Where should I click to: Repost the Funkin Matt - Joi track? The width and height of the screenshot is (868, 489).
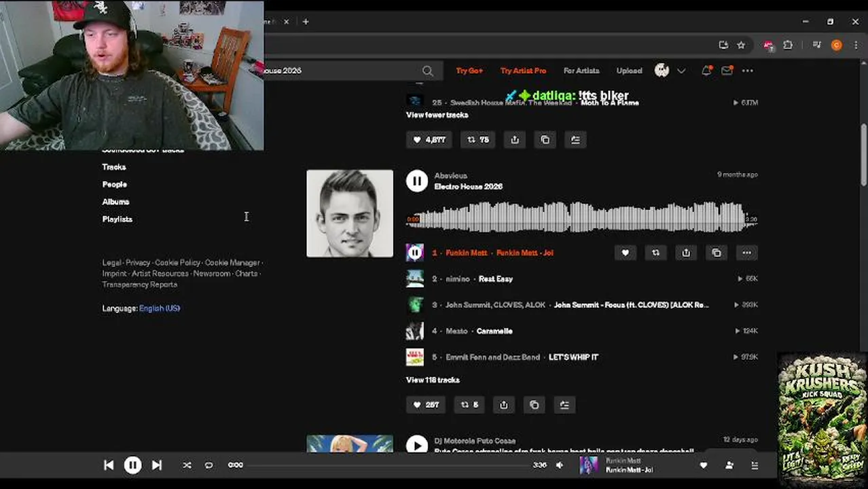[x=655, y=253]
